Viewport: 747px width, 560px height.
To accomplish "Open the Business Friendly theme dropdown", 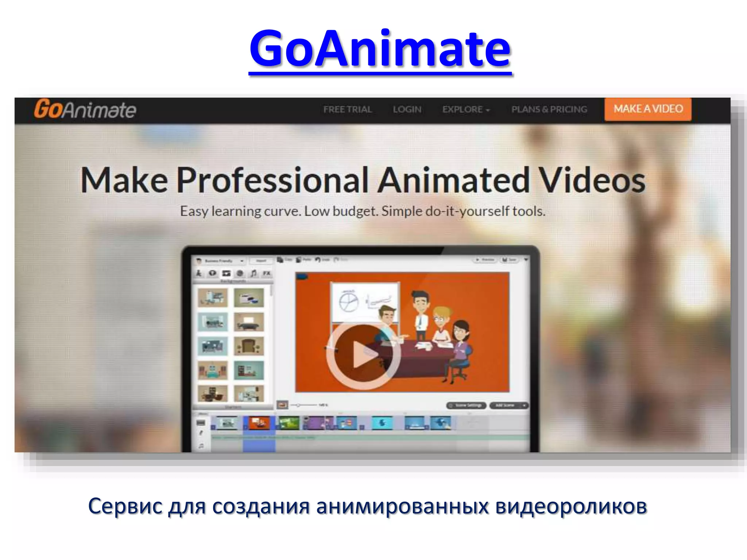I will tap(220, 261).
